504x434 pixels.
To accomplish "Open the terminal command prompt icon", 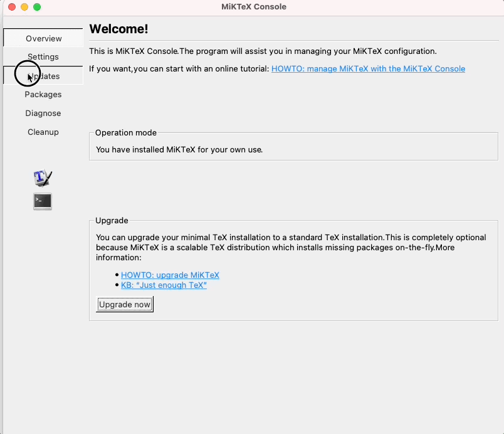I will (x=43, y=201).
